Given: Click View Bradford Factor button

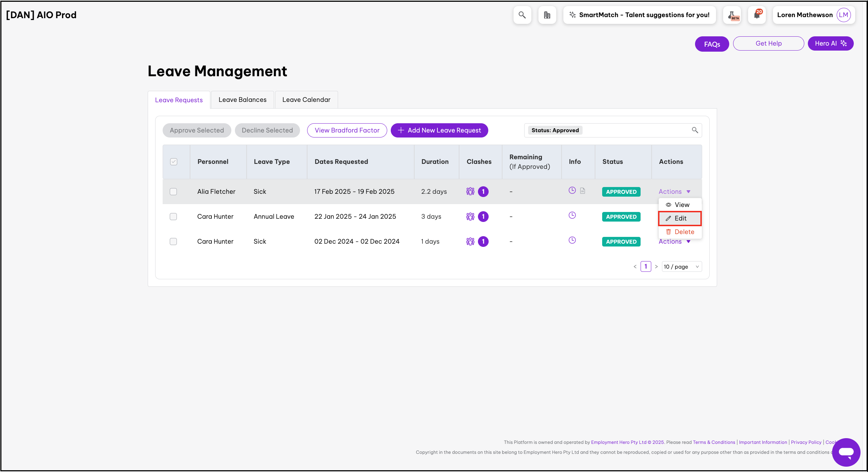Looking at the screenshot, I should click(347, 130).
